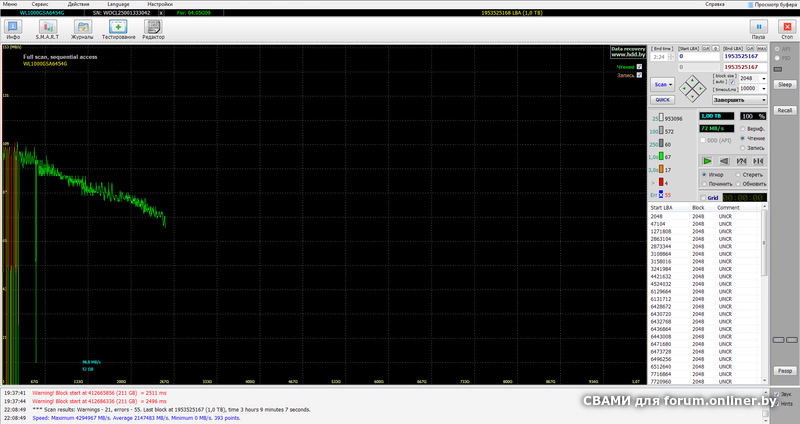Toggle the DDD (API) checkbox
The width and height of the screenshot is (800, 424).
point(703,140)
